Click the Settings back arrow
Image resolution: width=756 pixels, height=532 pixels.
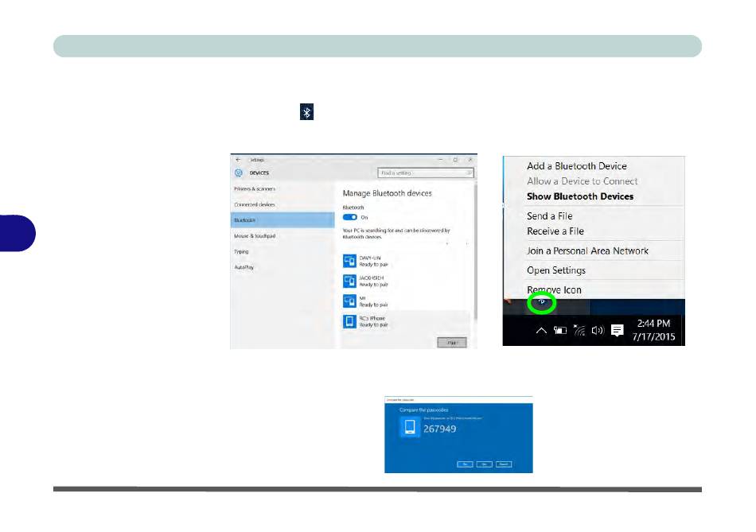coord(237,159)
